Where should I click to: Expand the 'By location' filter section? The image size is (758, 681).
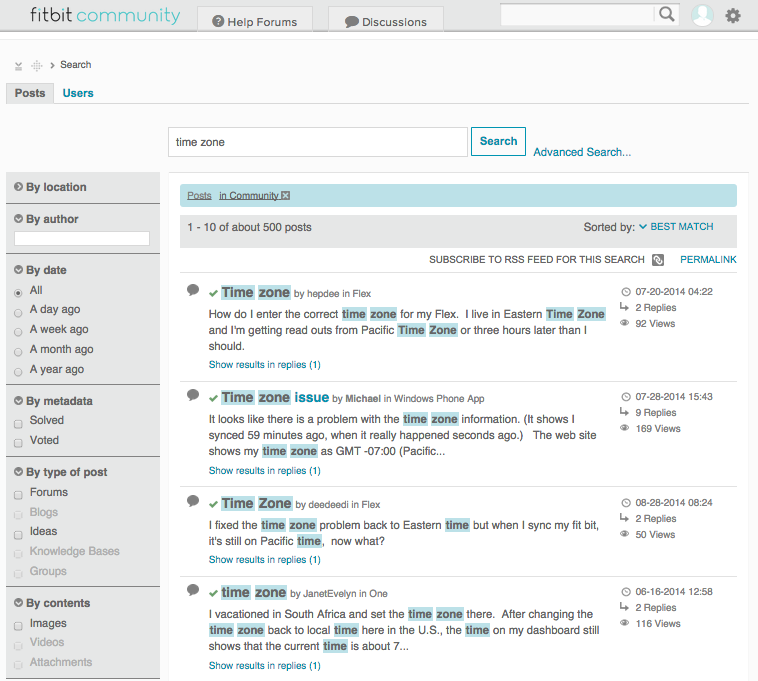tap(19, 187)
